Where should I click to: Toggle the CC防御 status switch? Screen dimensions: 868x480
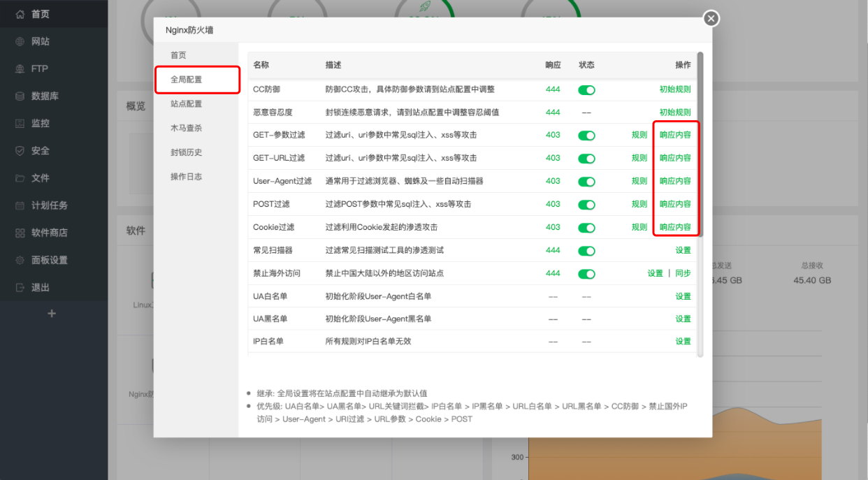click(x=586, y=89)
